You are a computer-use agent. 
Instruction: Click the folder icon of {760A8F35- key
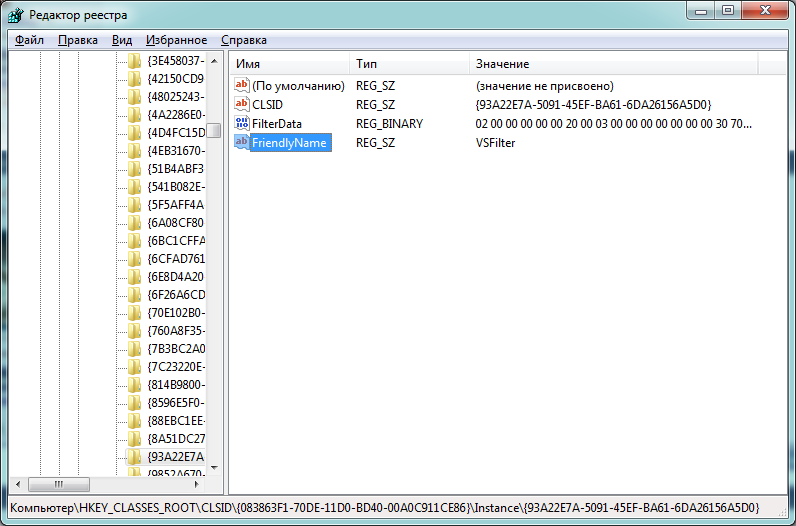point(134,331)
